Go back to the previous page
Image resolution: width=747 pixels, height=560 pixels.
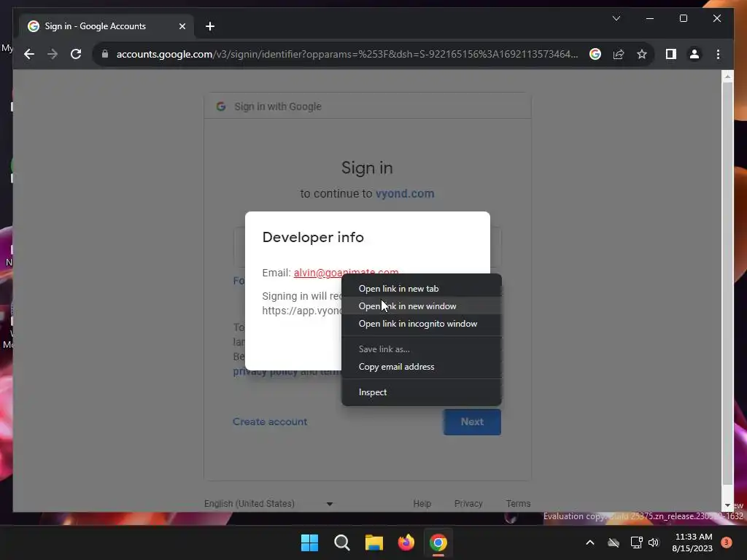[x=29, y=54]
